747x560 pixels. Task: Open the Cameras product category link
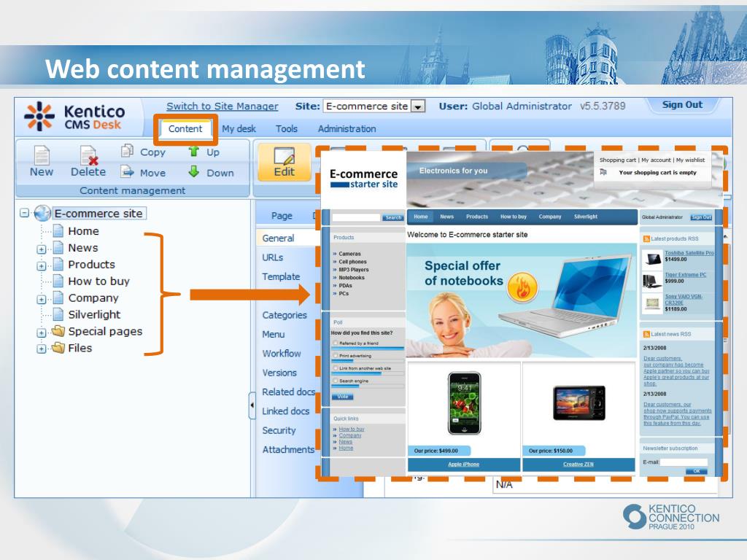coord(349,254)
